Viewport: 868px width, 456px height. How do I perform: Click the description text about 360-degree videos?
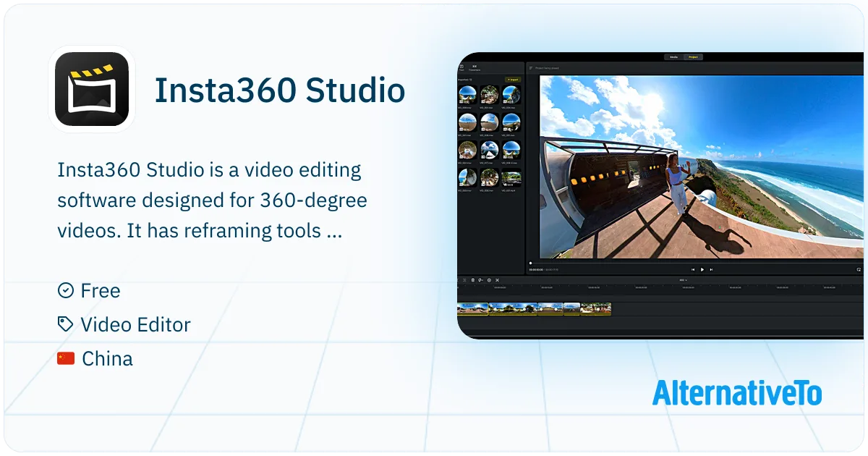pos(212,200)
